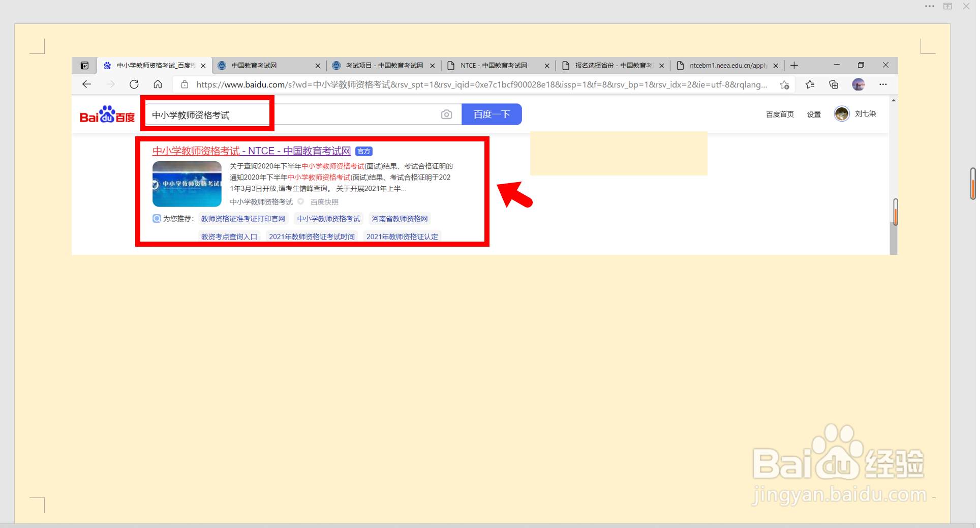This screenshot has height=528, width=980.
Task: Search by image with camera icon
Action: point(446,114)
